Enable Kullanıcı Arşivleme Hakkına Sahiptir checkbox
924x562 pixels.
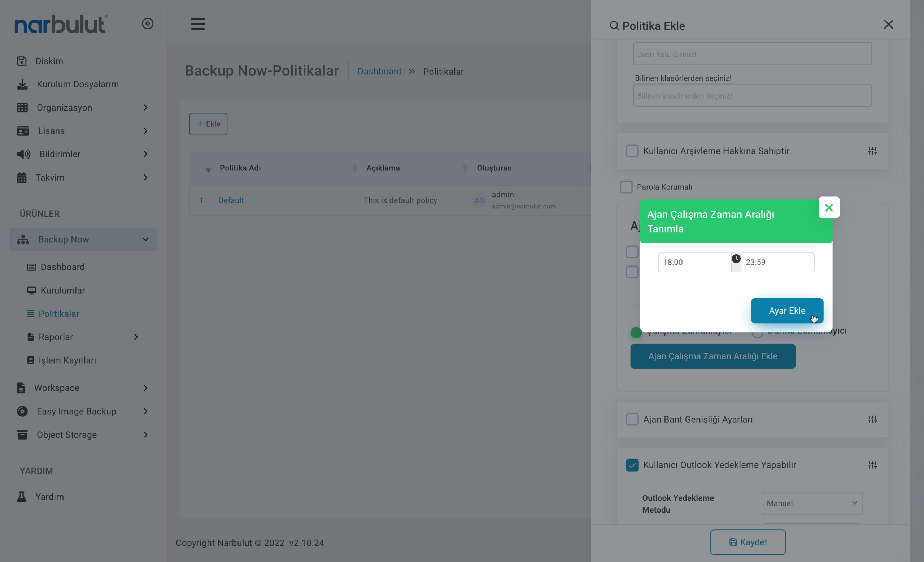[x=632, y=151]
